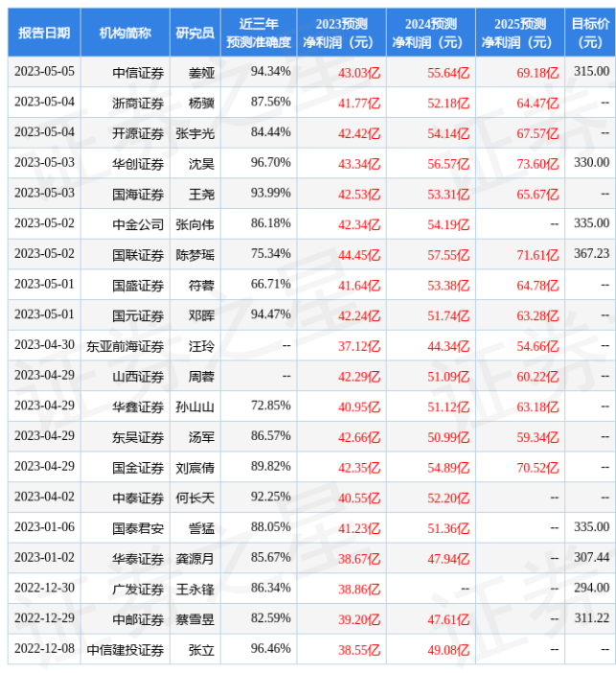Click researcher name 张宇光
The height and width of the screenshot is (673, 616).
pos(194,133)
